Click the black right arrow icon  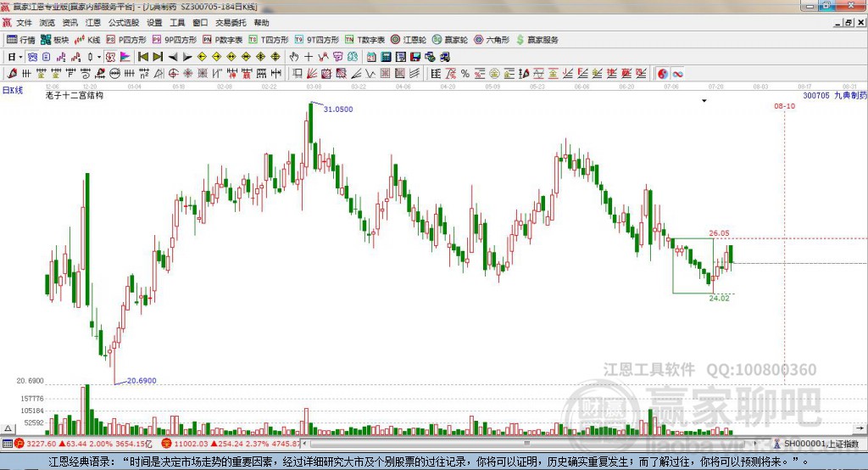tap(187, 57)
